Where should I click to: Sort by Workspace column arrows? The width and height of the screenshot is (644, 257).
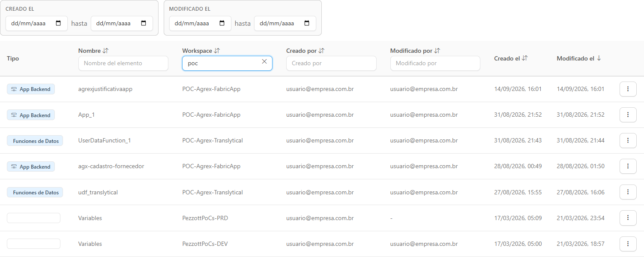[x=217, y=51]
